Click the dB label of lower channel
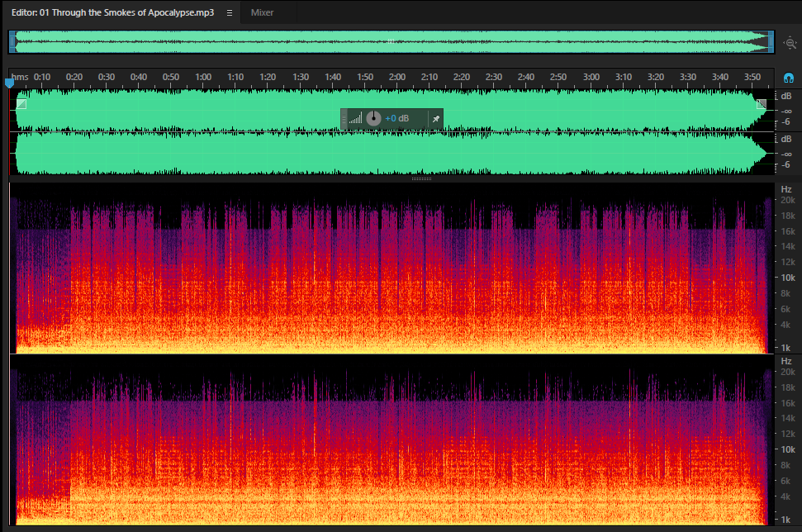Screen dimensions: 802x532 click(786, 139)
